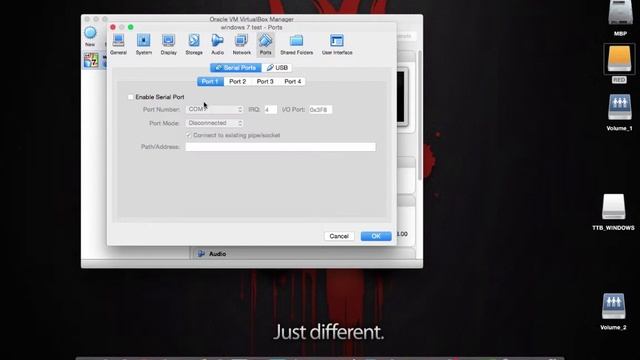640x360 pixels.
Task: Select the Port 3 tab
Action: click(265, 82)
